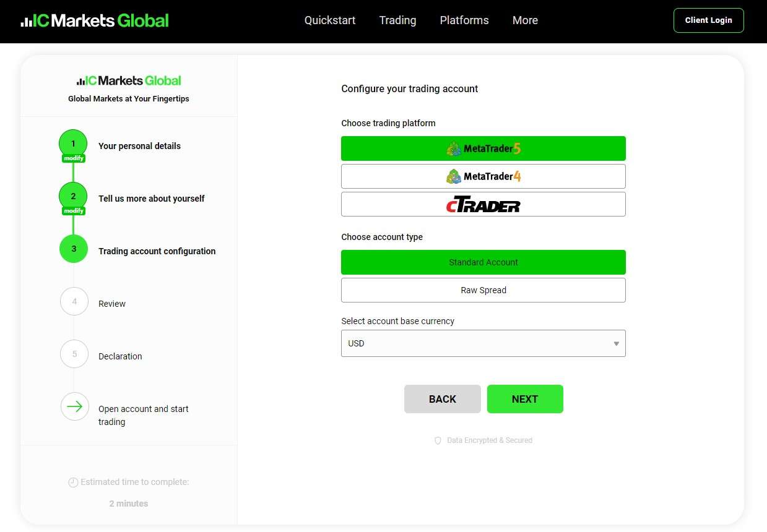Click step 5 Declaration circle

pyautogui.click(x=74, y=354)
